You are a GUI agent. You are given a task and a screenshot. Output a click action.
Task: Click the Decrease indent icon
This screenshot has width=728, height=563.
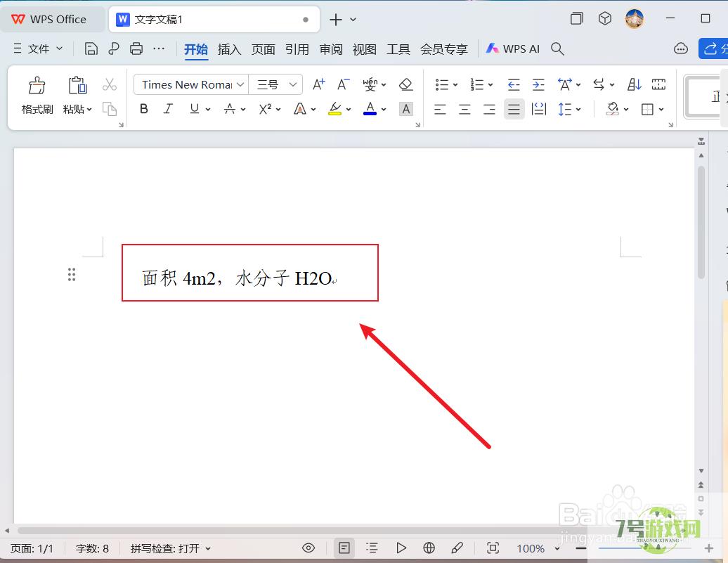click(x=514, y=84)
